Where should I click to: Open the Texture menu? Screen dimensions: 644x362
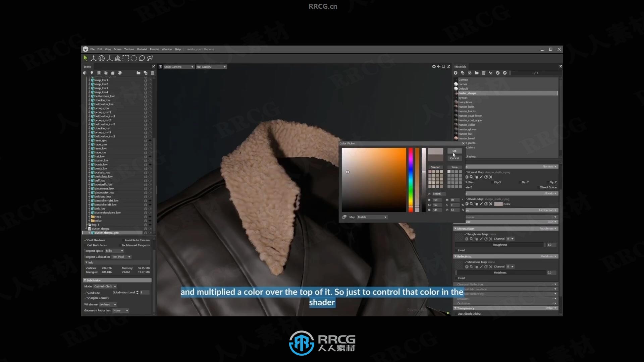129,49
